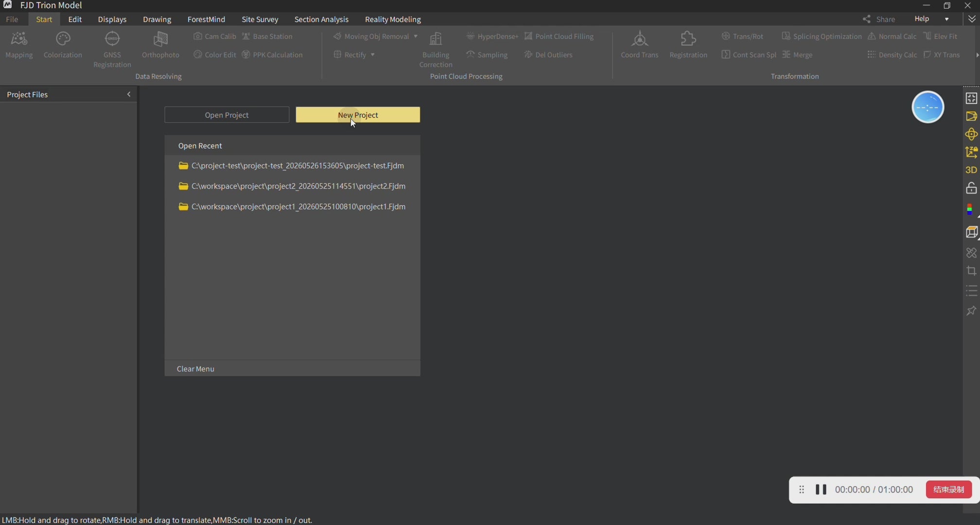Run Del Outliers on the point cloud
This screenshot has width=980, height=525.
[548, 55]
